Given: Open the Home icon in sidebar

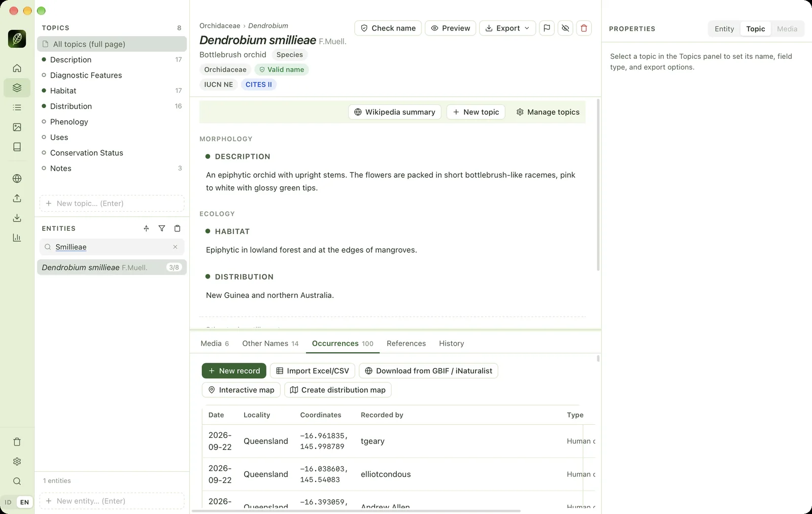Looking at the screenshot, I should click(17, 68).
